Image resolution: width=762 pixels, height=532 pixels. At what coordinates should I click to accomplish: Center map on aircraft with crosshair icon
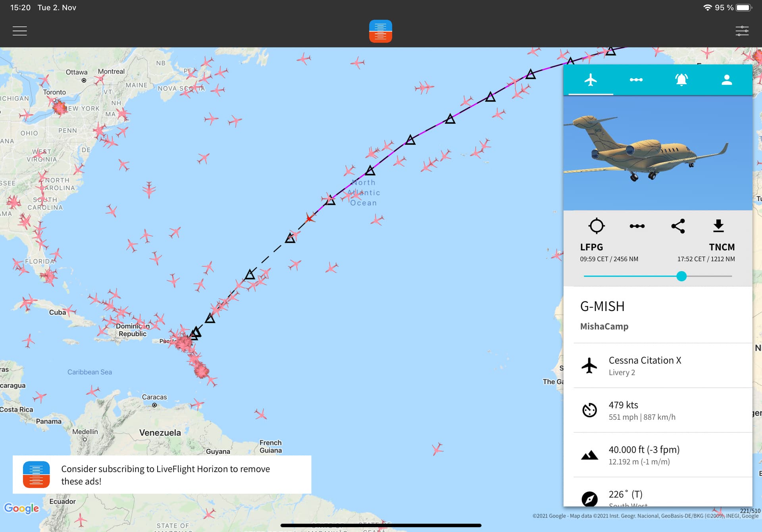[x=596, y=226]
